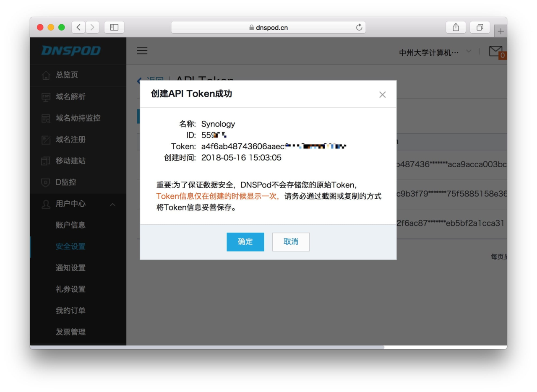Open 域名解析 in the sidebar
This screenshot has width=537, height=392.
[70, 96]
